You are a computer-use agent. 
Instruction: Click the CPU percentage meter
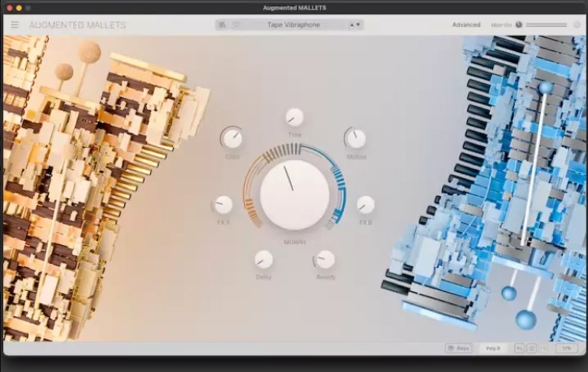point(567,348)
